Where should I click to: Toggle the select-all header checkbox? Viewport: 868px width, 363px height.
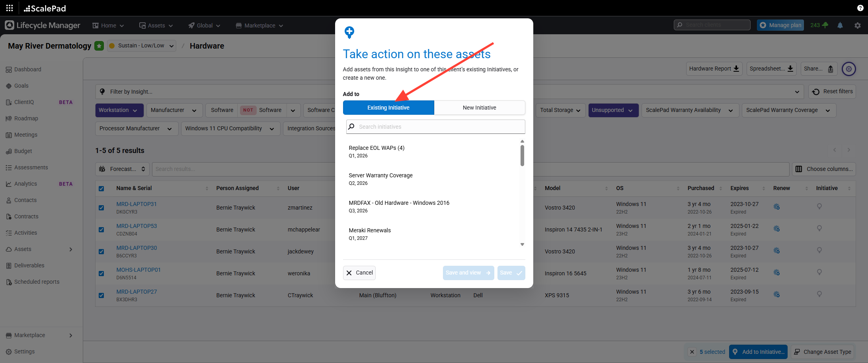coord(101,188)
